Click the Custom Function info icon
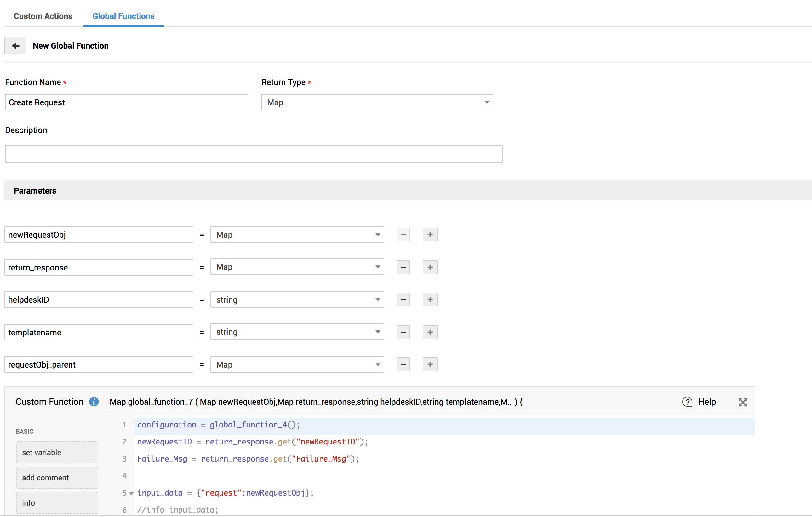This screenshot has height=517, width=812. [94, 402]
